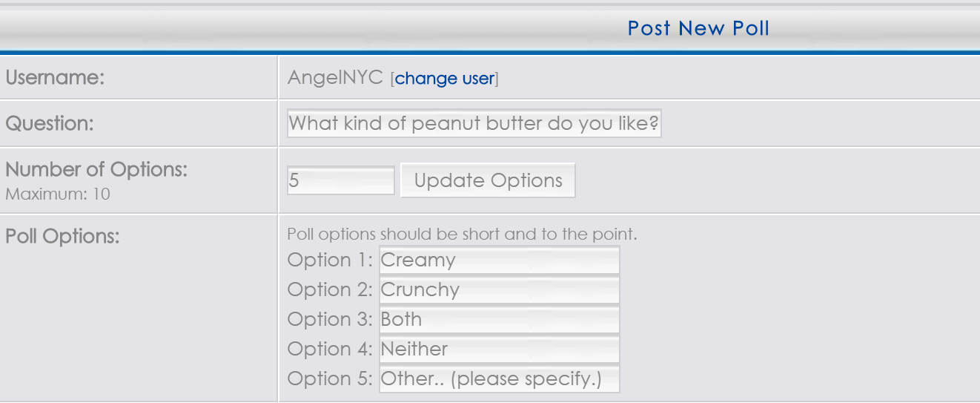Click the Maximum: 10 hint text

(58, 194)
